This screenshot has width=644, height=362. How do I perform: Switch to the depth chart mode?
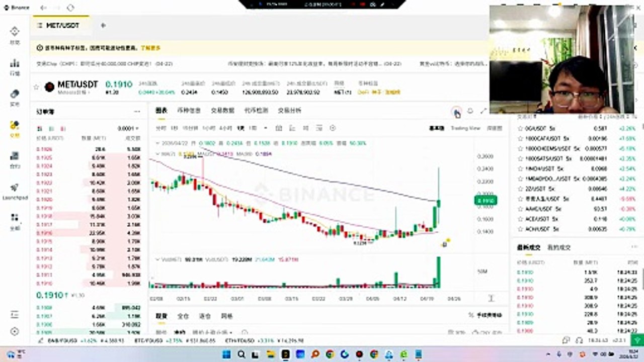coord(494,128)
